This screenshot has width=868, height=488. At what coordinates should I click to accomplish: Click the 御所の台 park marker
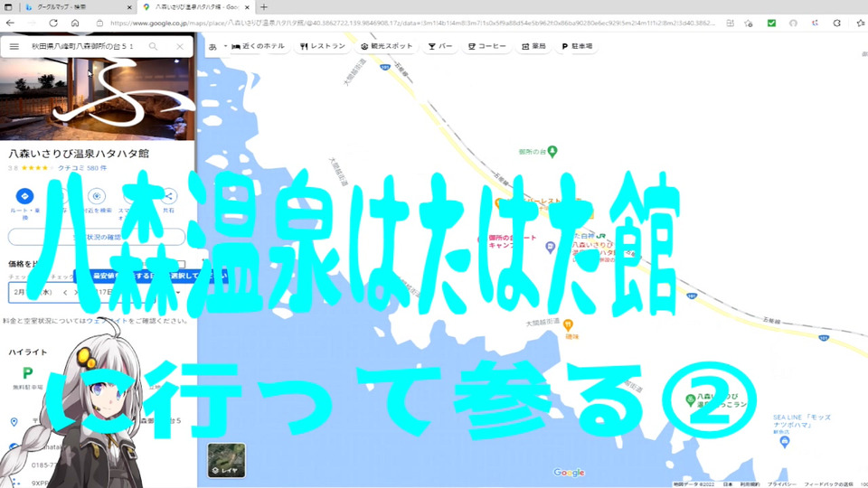tap(552, 152)
